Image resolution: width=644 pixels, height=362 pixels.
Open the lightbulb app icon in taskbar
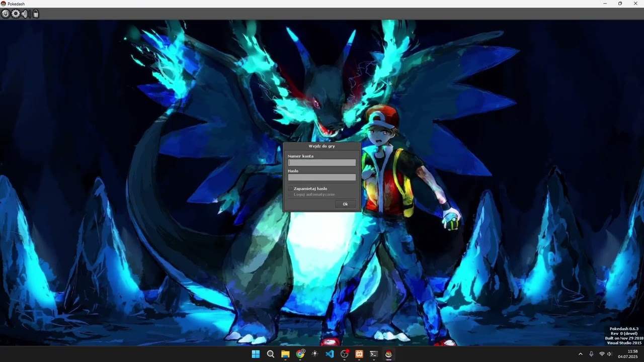(315, 354)
